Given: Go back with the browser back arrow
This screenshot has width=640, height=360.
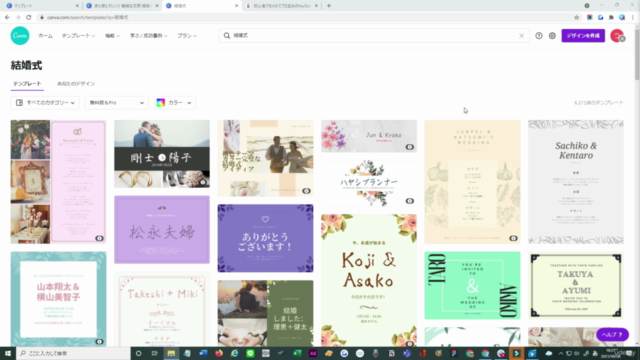Looking at the screenshot, I should point(7,18).
